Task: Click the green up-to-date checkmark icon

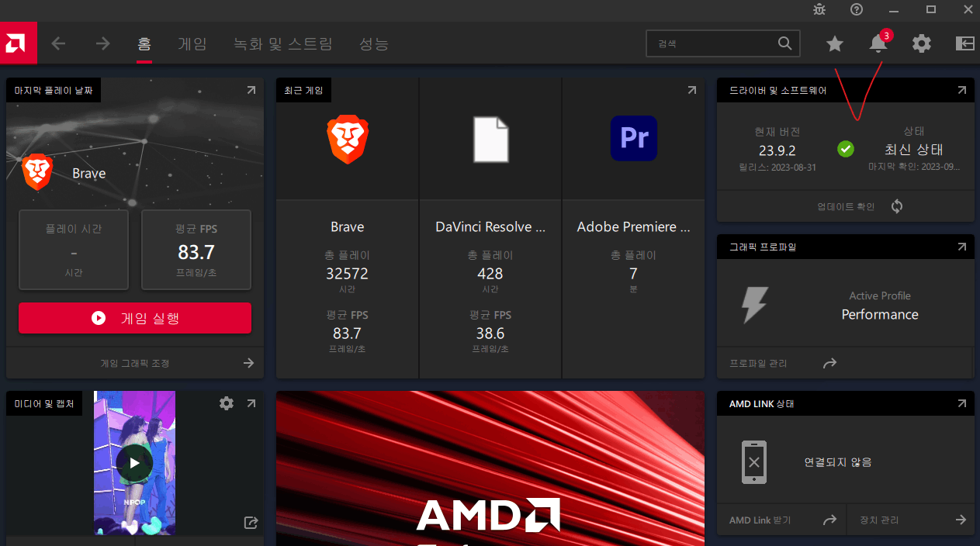Action: pyautogui.click(x=846, y=148)
